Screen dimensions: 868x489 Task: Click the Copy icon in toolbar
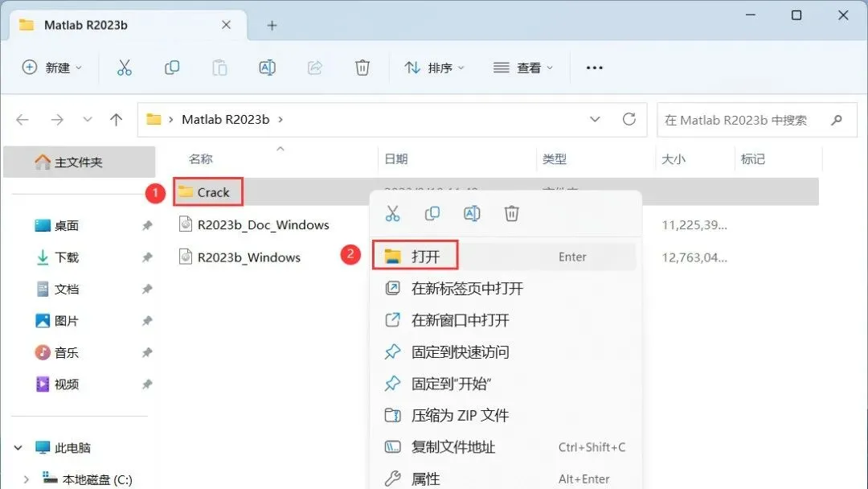click(172, 68)
